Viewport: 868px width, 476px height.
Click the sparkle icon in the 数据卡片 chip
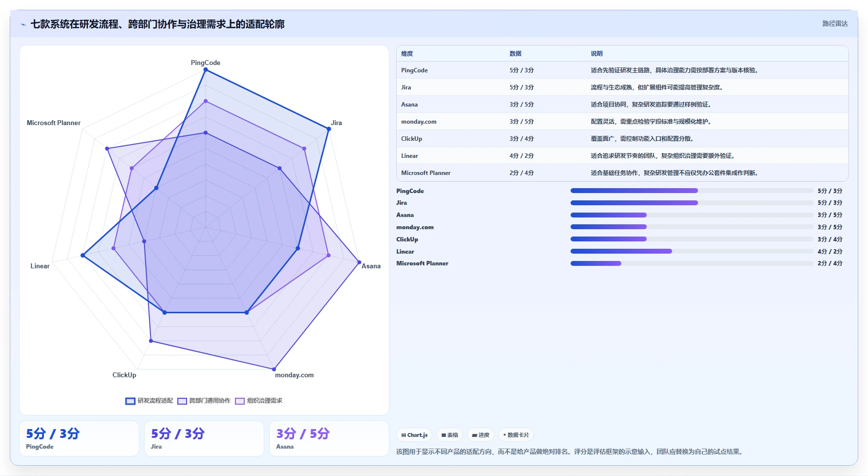click(x=505, y=435)
